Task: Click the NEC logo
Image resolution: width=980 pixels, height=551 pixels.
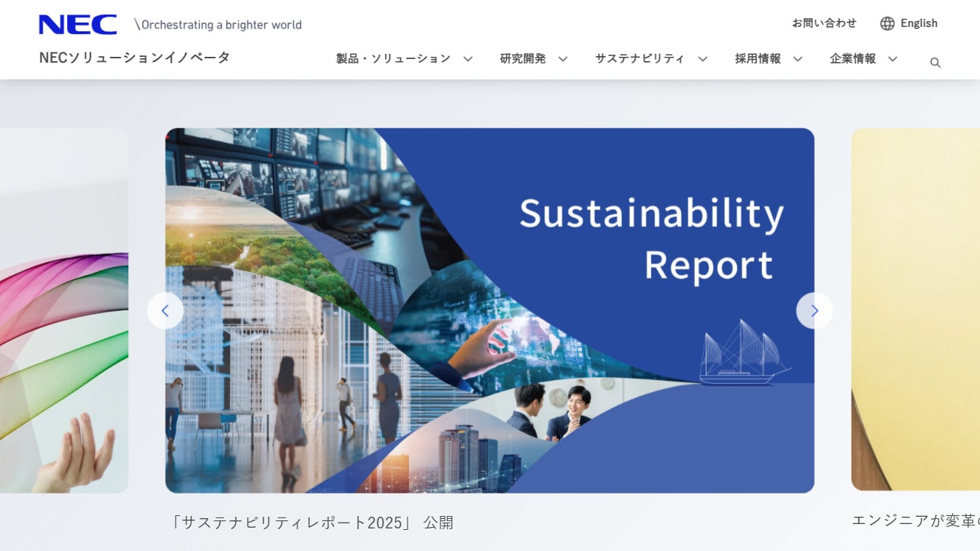Action: (78, 24)
